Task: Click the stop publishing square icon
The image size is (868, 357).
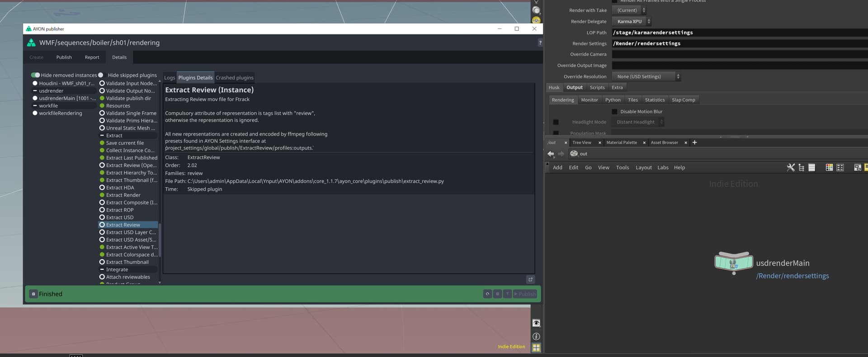Action: 497,294
